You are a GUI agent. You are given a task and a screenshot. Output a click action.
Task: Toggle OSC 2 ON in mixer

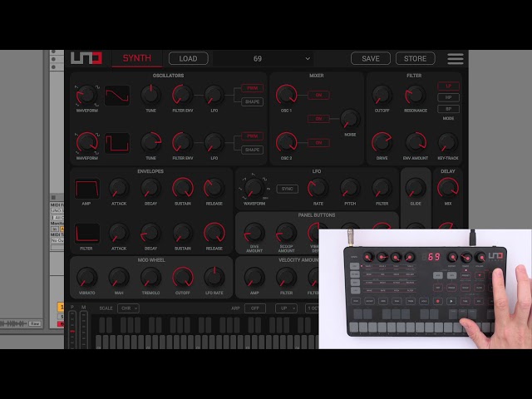318,143
